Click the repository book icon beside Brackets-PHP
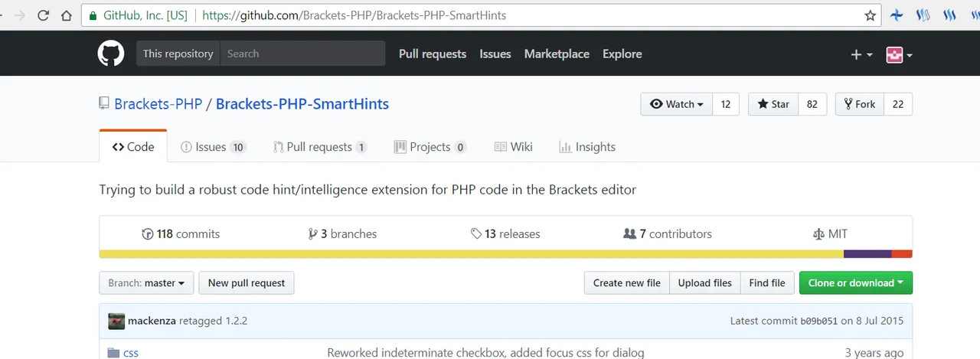This screenshot has width=980, height=359. (104, 103)
